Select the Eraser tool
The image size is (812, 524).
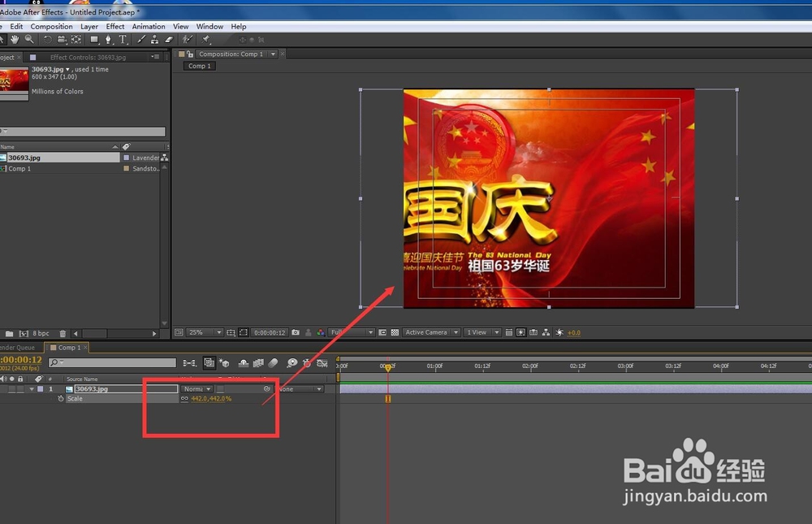(x=169, y=39)
